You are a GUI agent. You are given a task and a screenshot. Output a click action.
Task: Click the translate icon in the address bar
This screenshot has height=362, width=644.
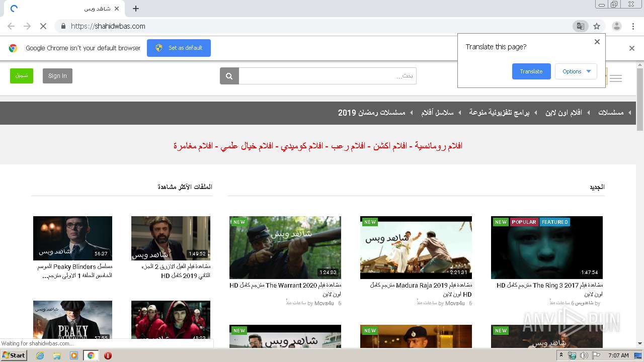click(x=580, y=26)
